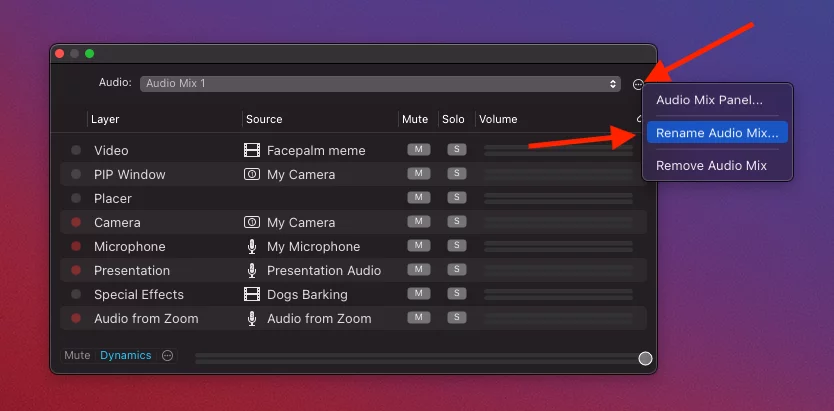Click the Mute button at bottom left
This screenshot has width=834, height=411.
tap(77, 355)
